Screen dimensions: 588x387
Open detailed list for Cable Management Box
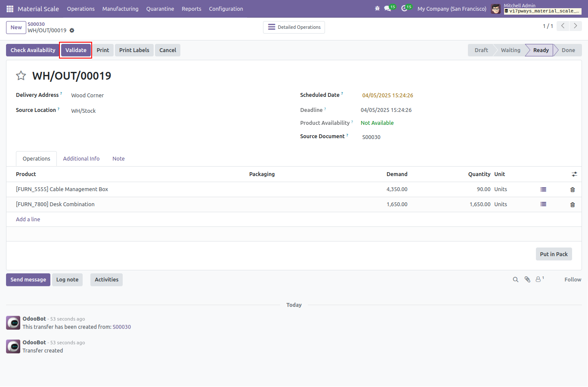(543, 189)
